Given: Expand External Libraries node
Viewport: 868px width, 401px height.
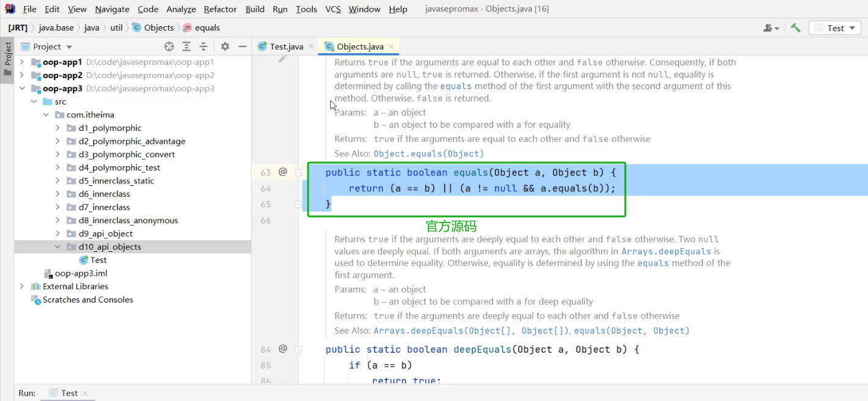Looking at the screenshot, I should click(22, 286).
